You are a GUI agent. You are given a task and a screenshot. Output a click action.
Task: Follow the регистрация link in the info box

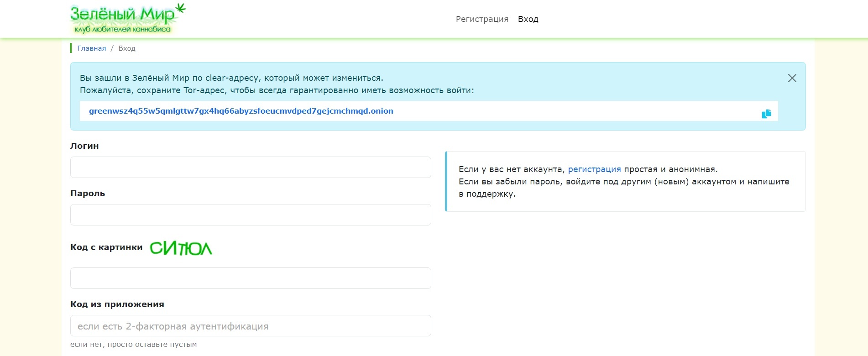coord(594,169)
